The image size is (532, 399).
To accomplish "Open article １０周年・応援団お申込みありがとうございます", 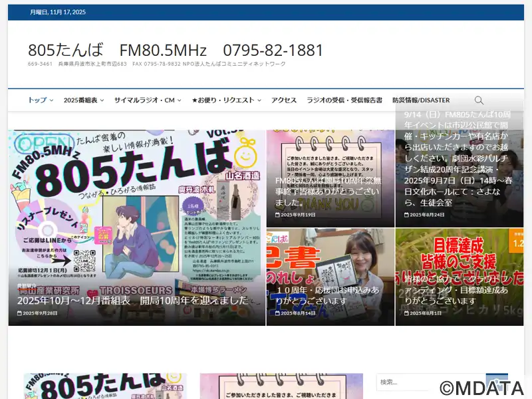I will pos(327,295).
